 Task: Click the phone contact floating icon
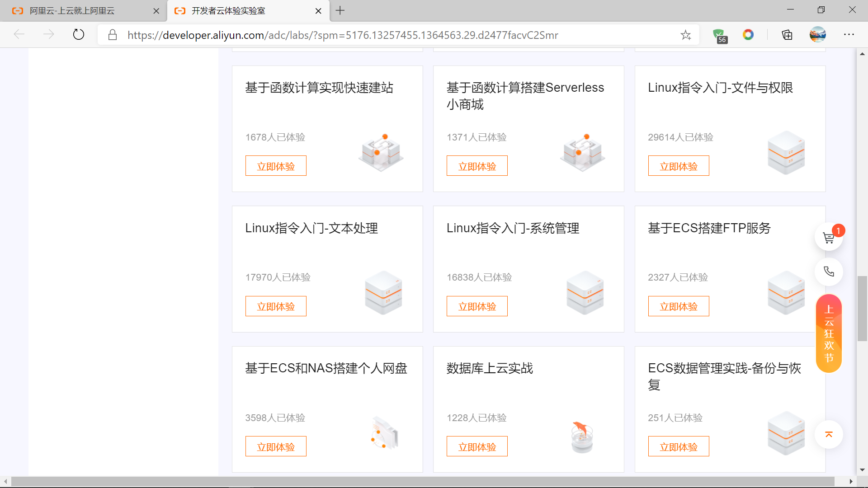tap(828, 272)
